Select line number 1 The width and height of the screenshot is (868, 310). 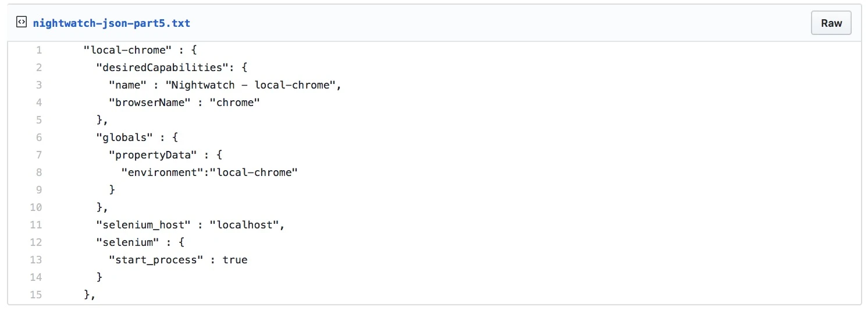[x=38, y=50]
